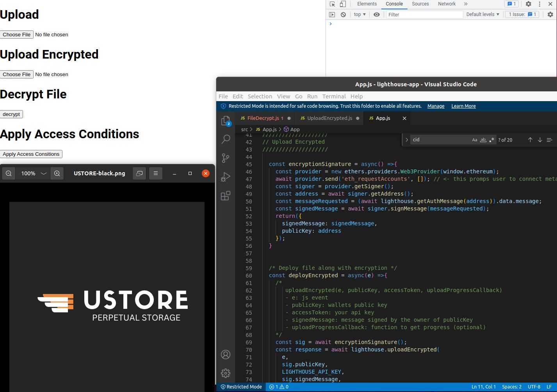Open Source Control view in VS Code

point(226,158)
